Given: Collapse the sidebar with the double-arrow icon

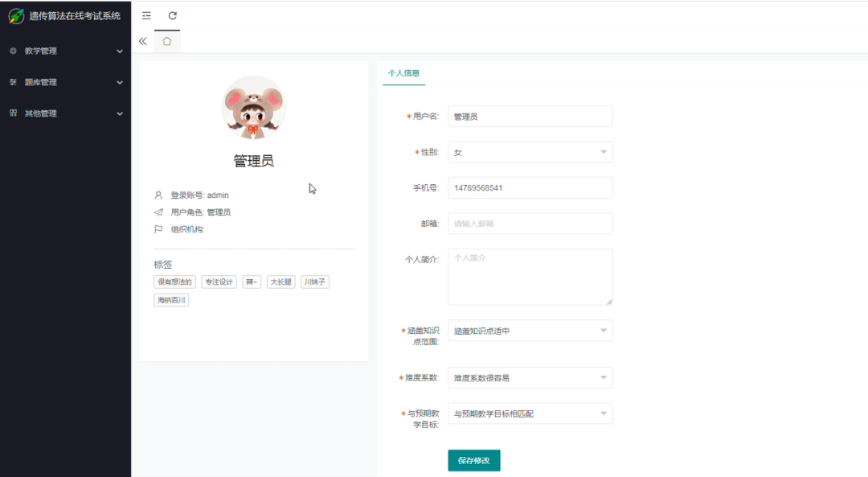Looking at the screenshot, I should pos(142,39).
